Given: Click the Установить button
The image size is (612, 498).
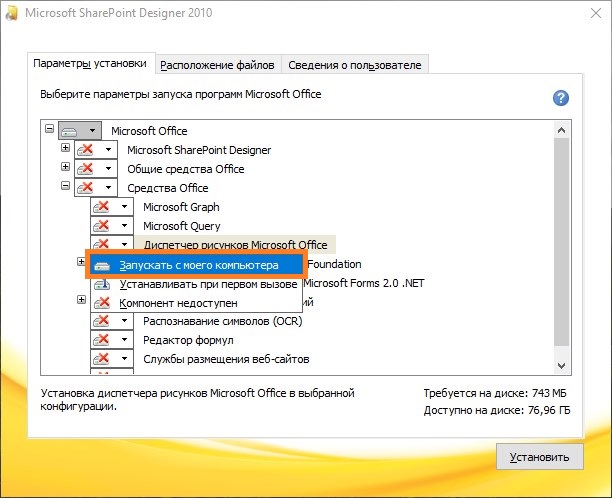Looking at the screenshot, I should pos(539,457).
